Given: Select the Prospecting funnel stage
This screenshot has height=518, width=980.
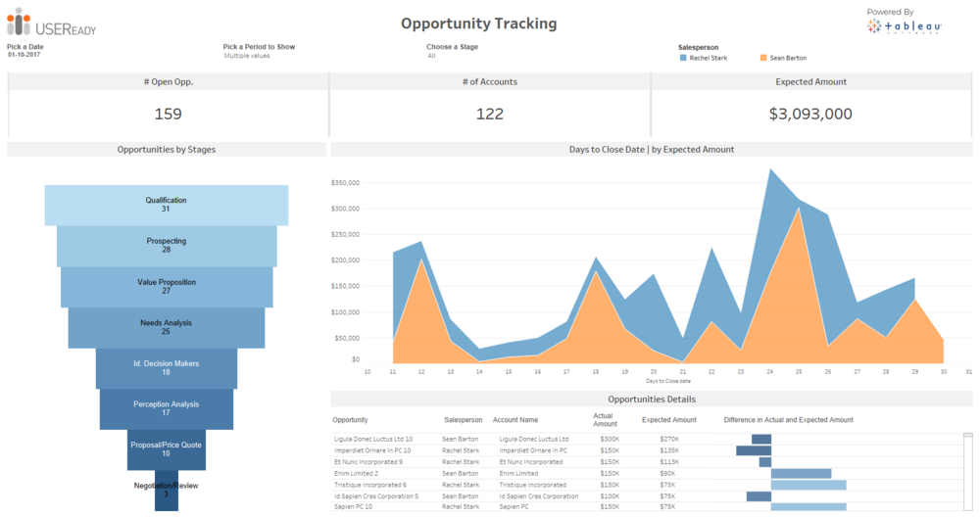Looking at the screenshot, I should (167, 246).
